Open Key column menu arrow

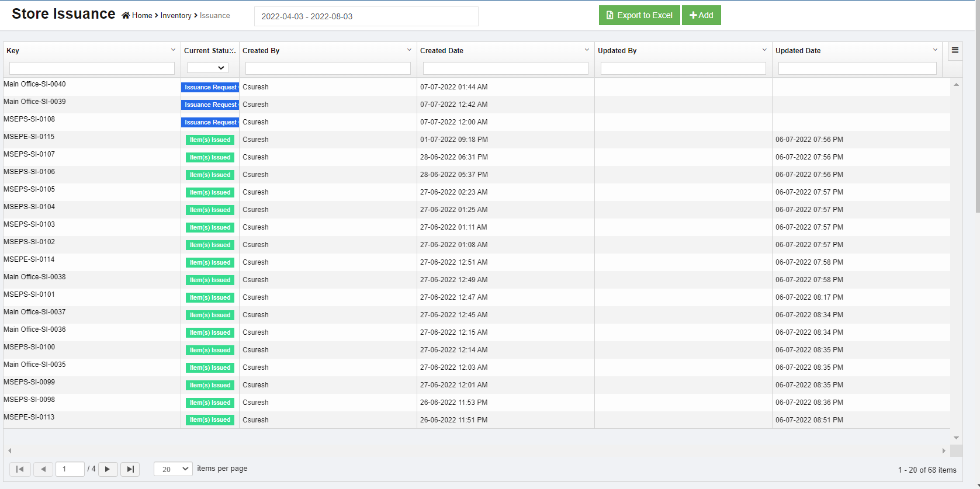[x=173, y=50]
